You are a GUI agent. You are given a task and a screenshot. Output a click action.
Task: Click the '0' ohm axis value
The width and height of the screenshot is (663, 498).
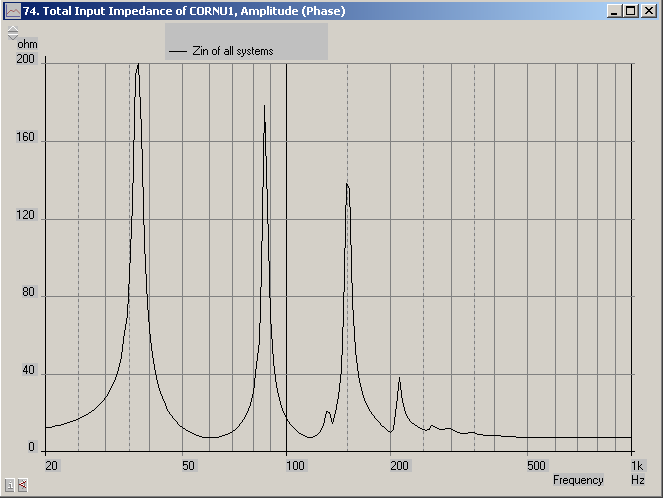(x=31, y=447)
